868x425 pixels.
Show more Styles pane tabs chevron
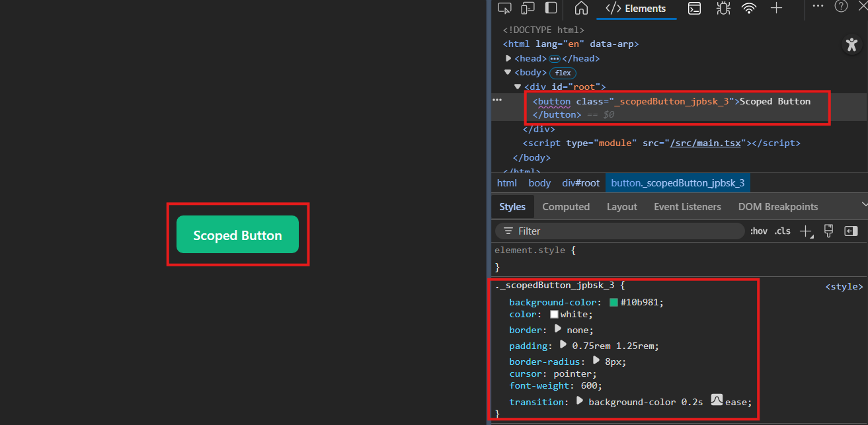point(864,205)
